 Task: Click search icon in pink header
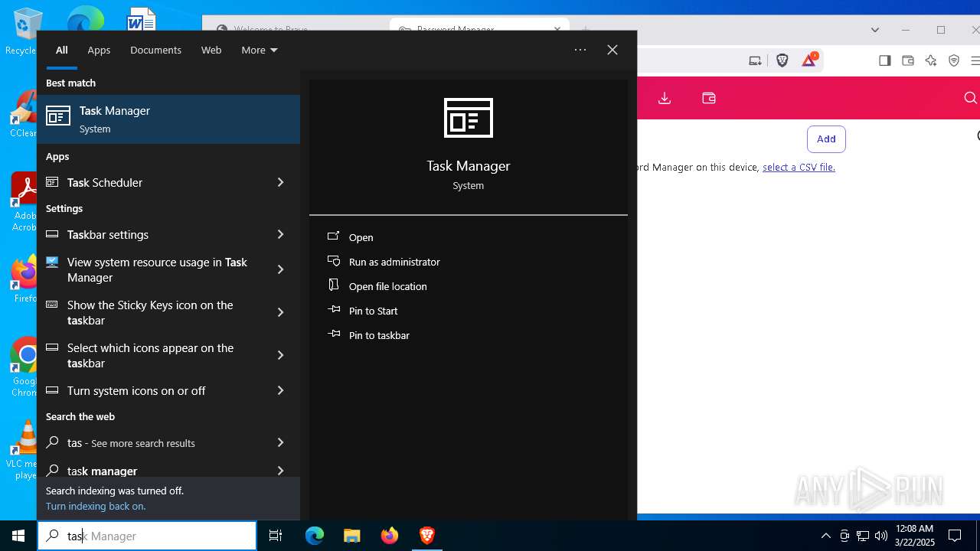970,98
